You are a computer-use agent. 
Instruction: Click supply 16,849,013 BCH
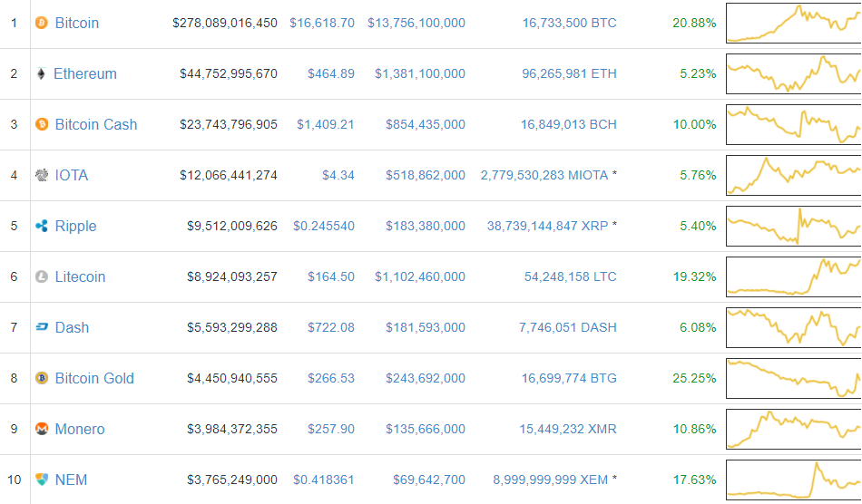[x=569, y=124]
